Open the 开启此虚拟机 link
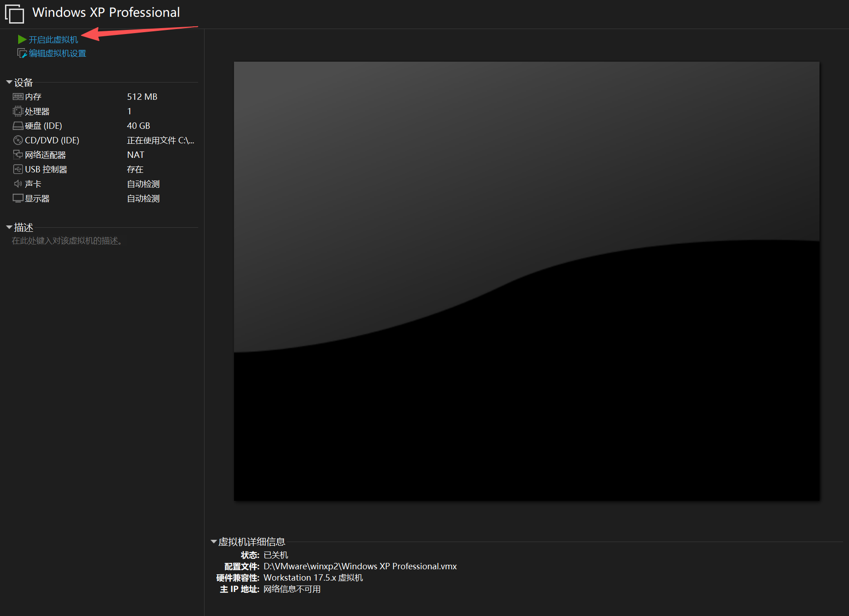The image size is (849, 616). point(54,40)
